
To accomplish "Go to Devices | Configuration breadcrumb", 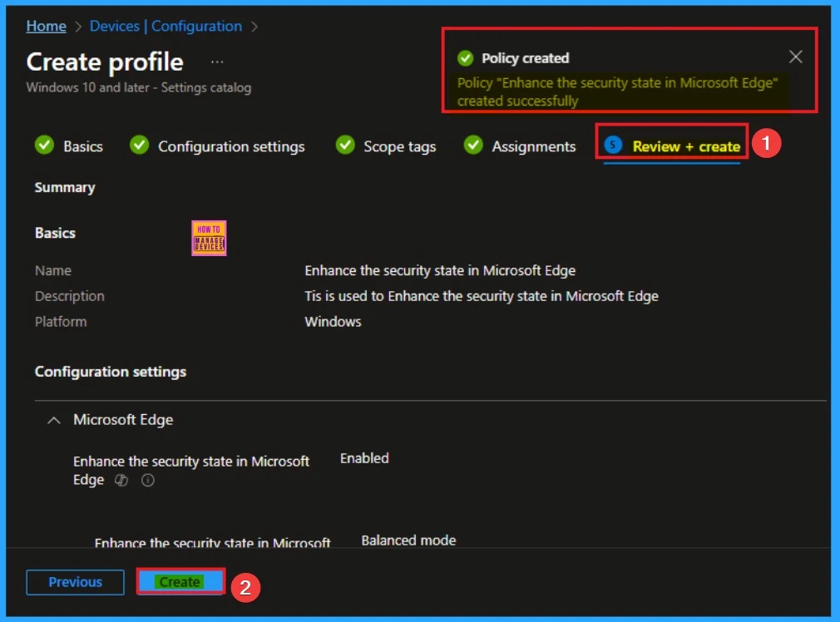I will point(166,26).
